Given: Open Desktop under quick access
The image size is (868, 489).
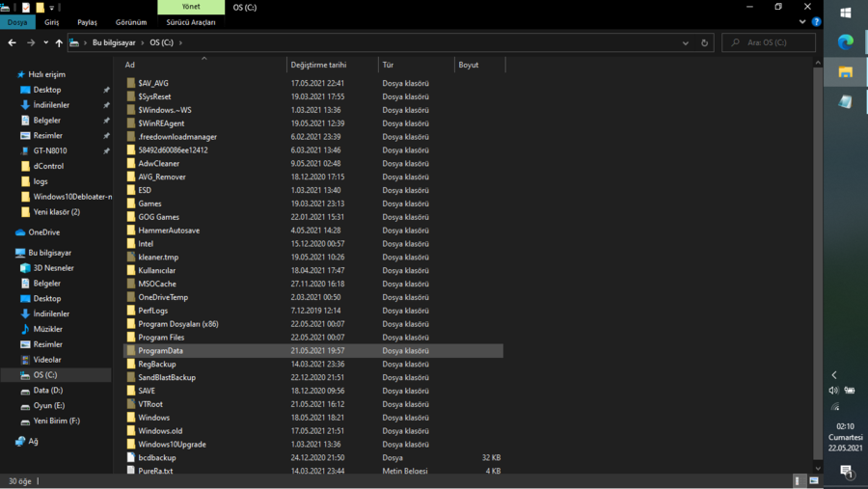Looking at the screenshot, I should (x=47, y=90).
